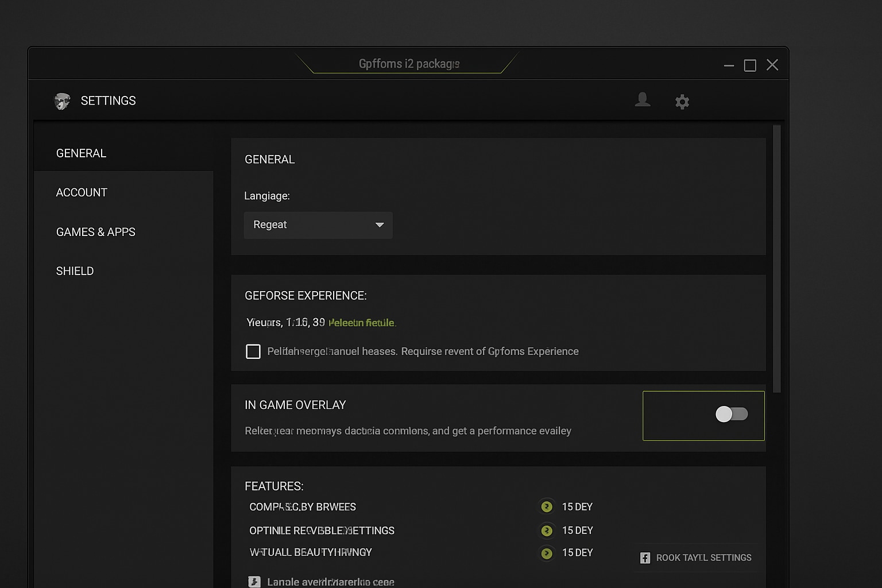
Task: Open the Langiage dropdown showing Regeat
Action: point(318,225)
